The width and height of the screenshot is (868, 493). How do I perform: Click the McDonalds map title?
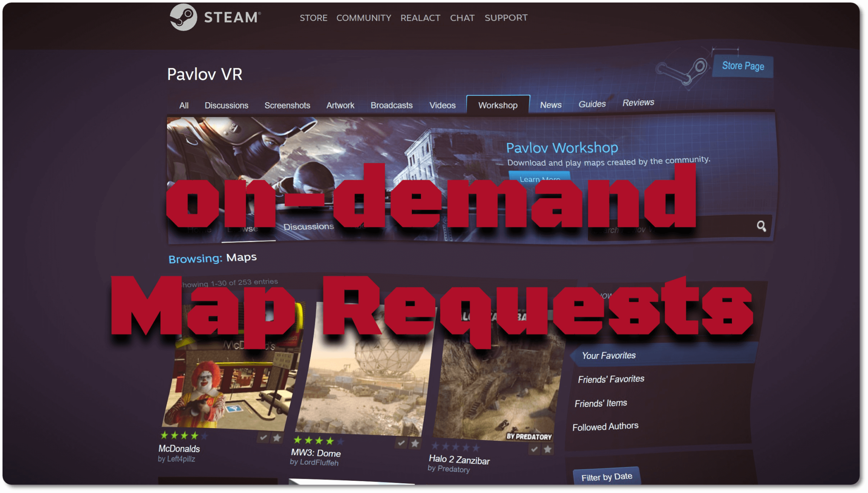click(x=179, y=448)
